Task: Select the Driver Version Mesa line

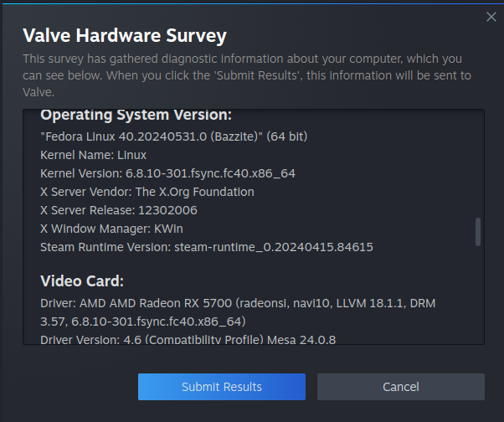Action: pyautogui.click(x=193, y=339)
